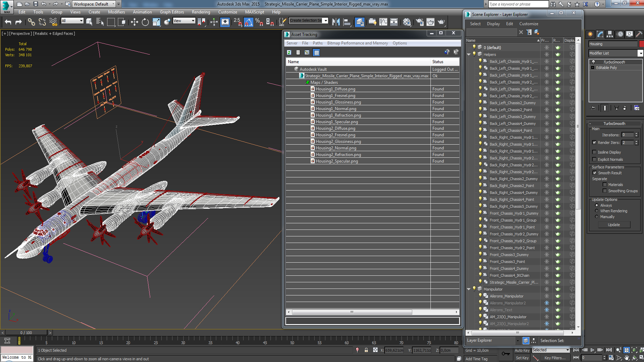Click the Key Filters button
644x362 pixels.
pos(554,358)
